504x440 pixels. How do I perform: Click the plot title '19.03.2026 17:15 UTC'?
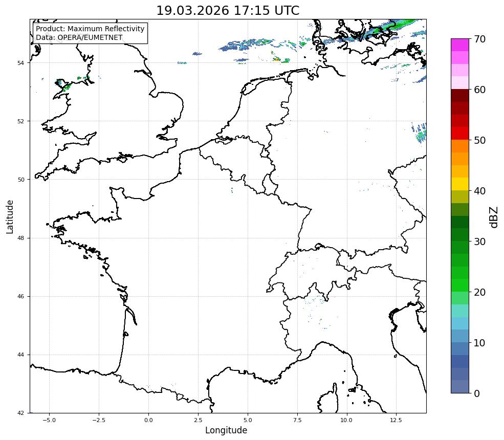coord(228,10)
